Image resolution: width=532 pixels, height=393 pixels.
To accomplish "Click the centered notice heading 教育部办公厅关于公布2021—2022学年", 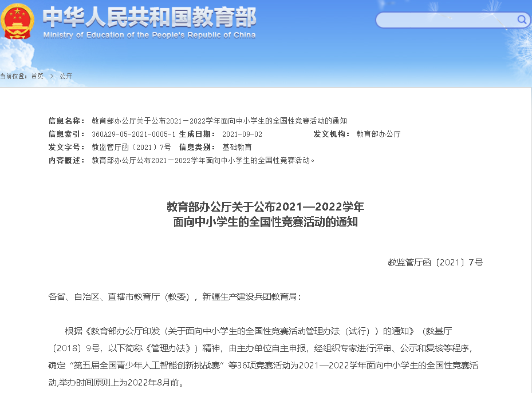I will [x=266, y=207].
